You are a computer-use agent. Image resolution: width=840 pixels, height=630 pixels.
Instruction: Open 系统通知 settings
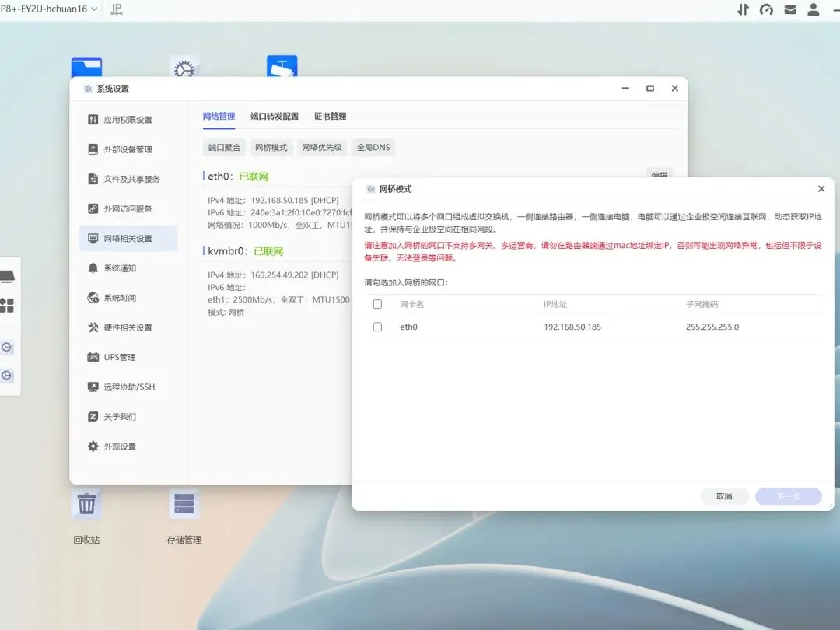[x=128, y=268]
